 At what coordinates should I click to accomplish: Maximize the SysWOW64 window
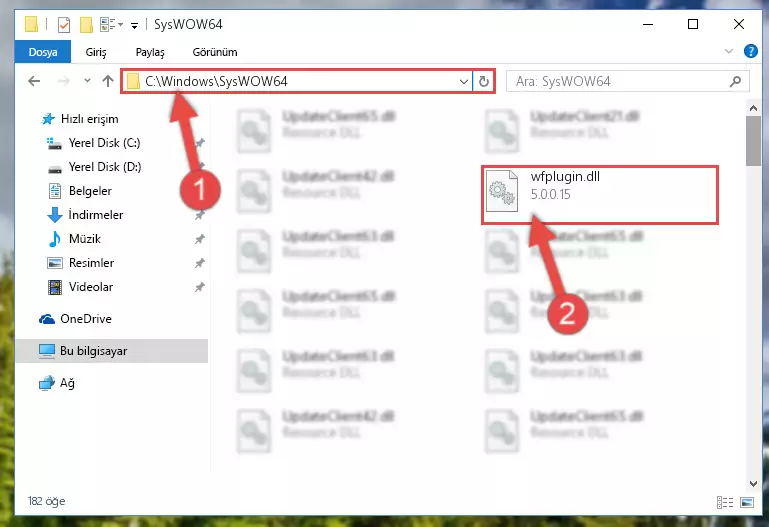pyautogui.click(x=692, y=24)
